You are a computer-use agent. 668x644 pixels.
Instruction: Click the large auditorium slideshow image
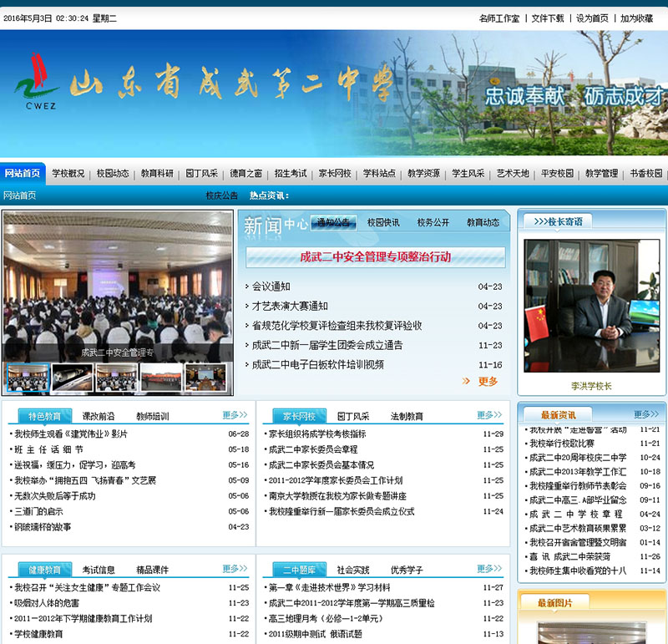[x=118, y=284]
